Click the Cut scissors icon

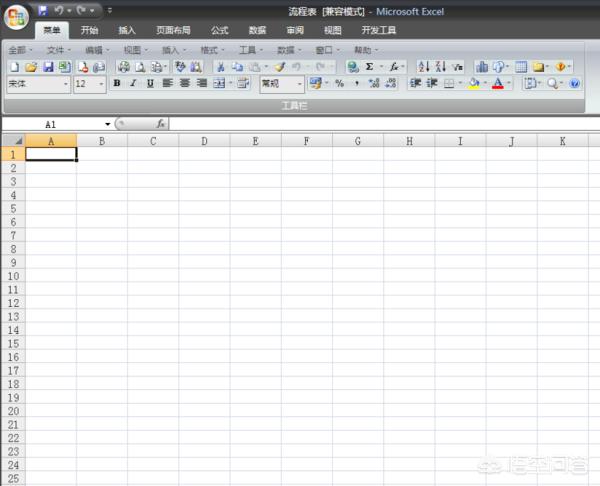coord(221,67)
